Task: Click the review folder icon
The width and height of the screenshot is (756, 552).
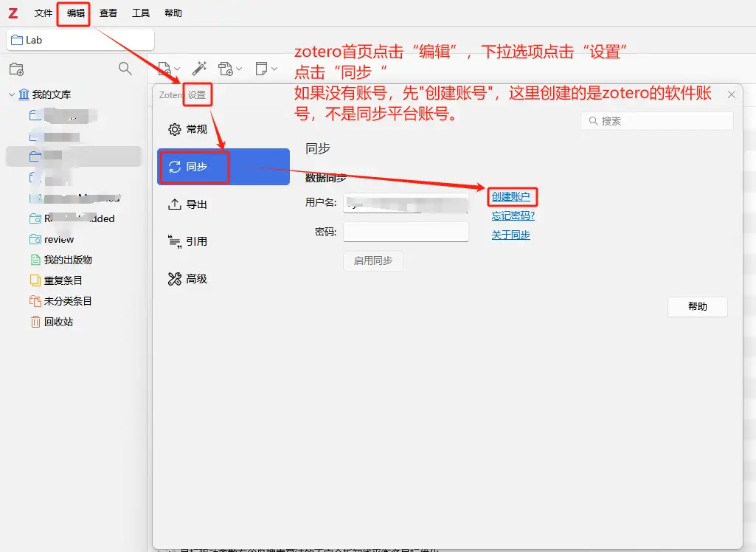Action: (x=35, y=239)
